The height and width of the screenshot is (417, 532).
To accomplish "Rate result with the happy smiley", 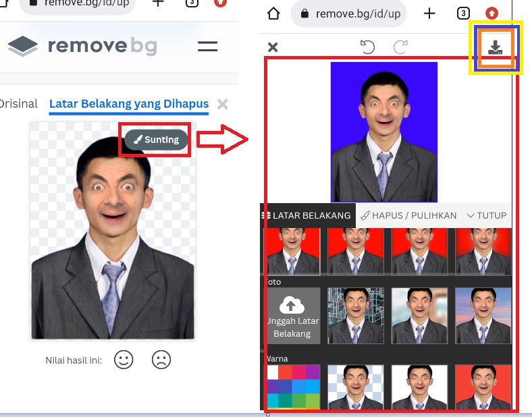I will click(x=124, y=360).
